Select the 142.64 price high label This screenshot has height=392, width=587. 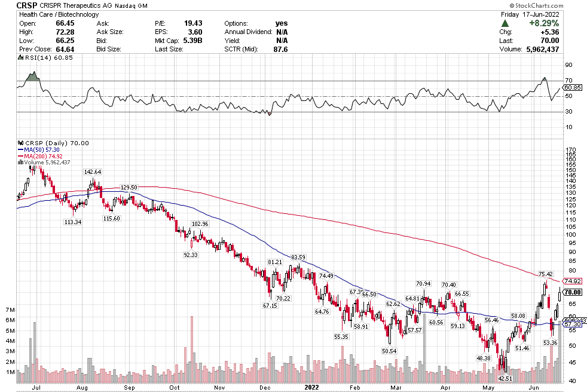[93, 171]
